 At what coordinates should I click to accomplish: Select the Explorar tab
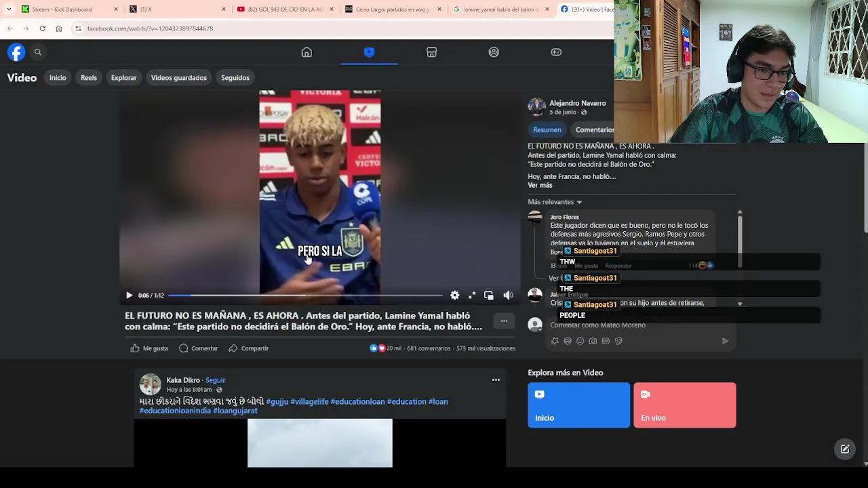[124, 78]
